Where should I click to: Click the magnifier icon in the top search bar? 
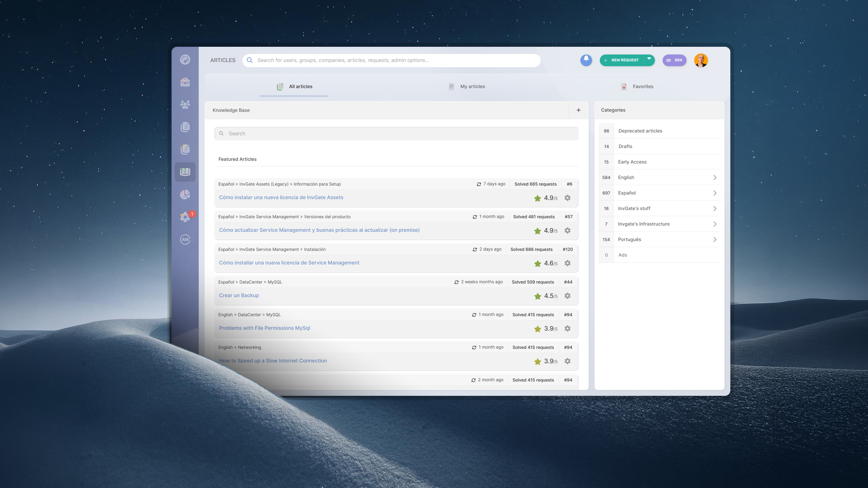coord(250,60)
